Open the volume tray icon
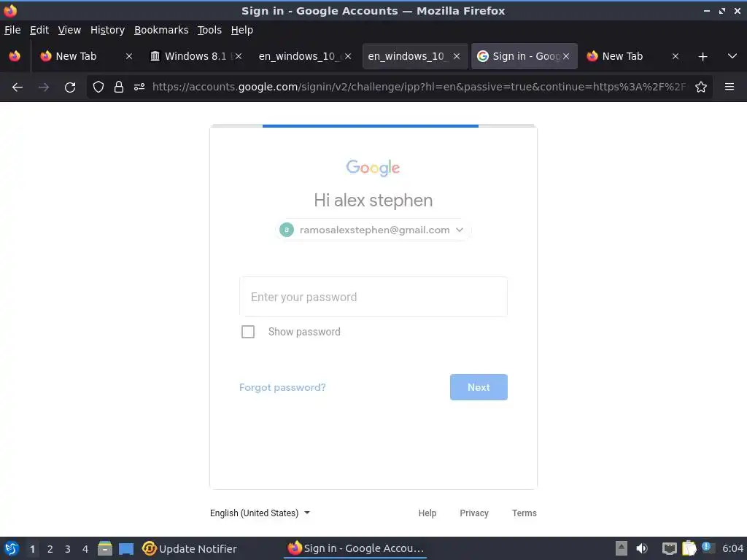The width and height of the screenshot is (747, 560). (642, 548)
